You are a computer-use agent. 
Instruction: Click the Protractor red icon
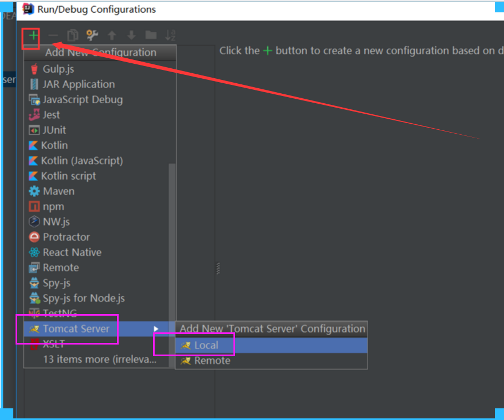[34, 237]
